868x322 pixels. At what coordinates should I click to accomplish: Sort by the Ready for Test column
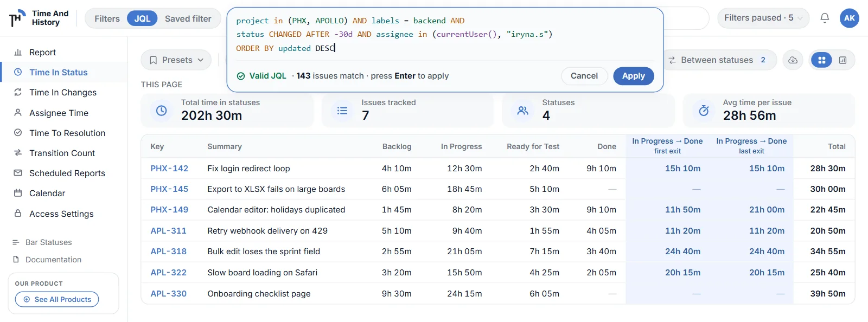tap(533, 146)
